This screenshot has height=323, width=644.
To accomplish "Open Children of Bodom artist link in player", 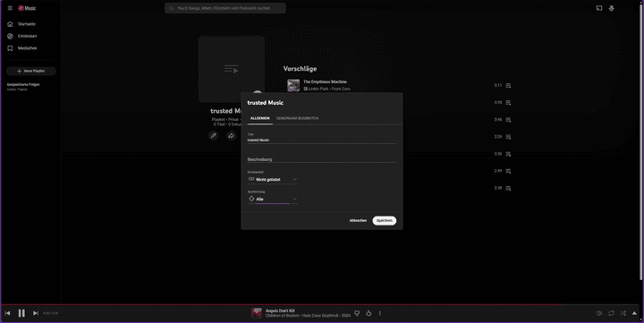I will [x=283, y=316].
